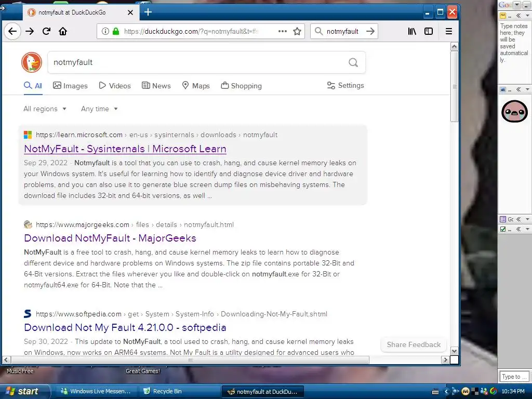Submit Firefox search with the go arrow
The image size is (532, 399).
(370, 31)
